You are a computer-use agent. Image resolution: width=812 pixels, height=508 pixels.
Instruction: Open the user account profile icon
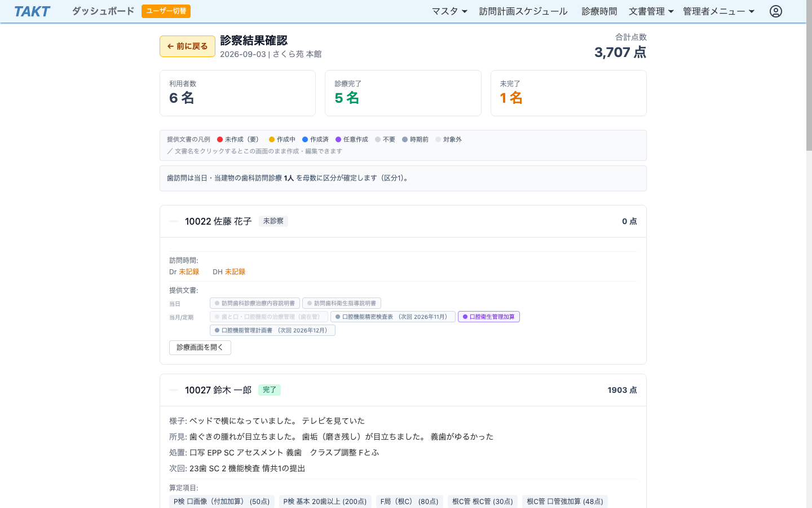click(x=776, y=11)
